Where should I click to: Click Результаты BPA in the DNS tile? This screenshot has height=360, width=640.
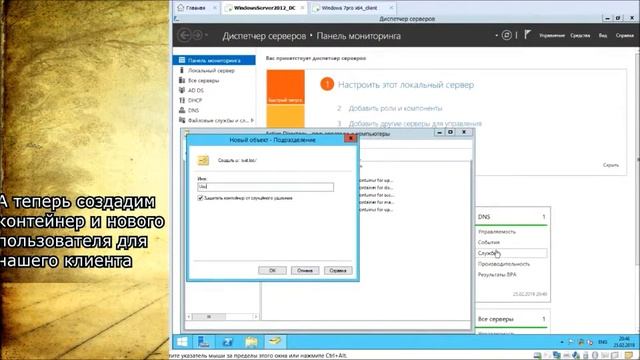click(x=497, y=275)
